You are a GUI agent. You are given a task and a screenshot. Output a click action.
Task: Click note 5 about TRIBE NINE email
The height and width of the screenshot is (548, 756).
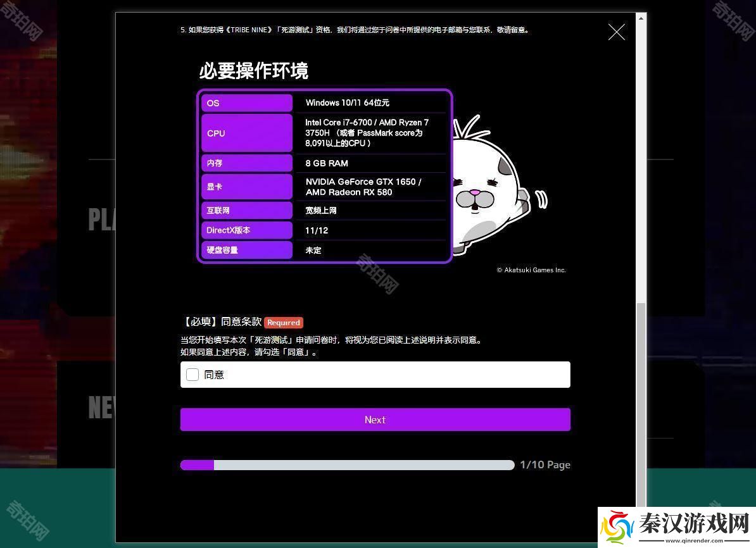(355, 30)
